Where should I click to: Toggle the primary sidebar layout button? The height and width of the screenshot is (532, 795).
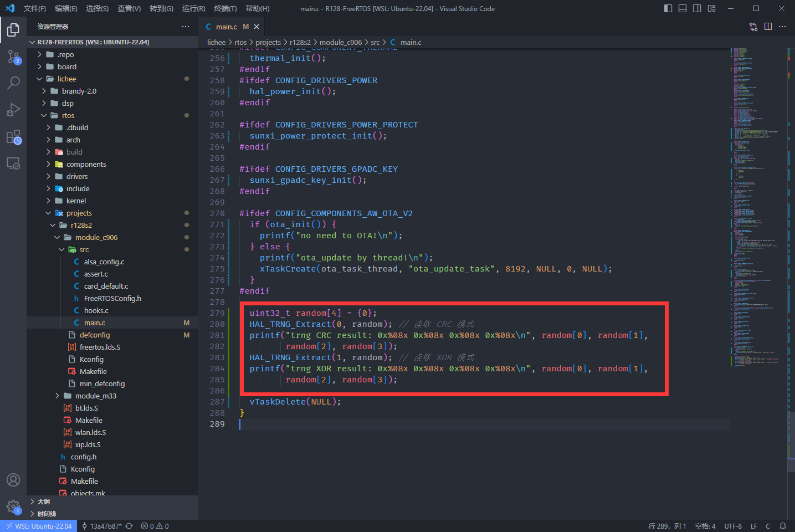[x=668, y=8]
